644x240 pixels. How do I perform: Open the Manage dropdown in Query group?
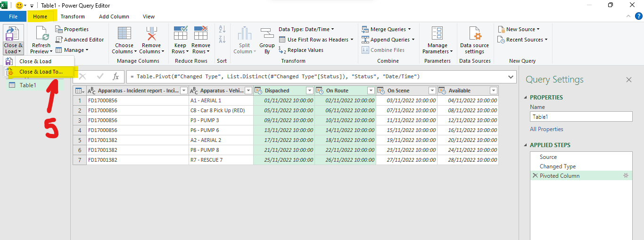(72, 50)
